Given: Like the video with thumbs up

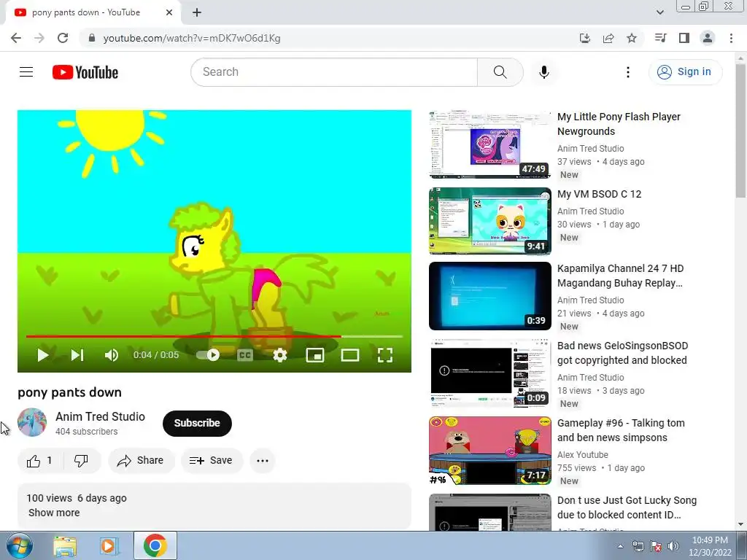Looking at the screenshot, I should (x=39, y=461).
